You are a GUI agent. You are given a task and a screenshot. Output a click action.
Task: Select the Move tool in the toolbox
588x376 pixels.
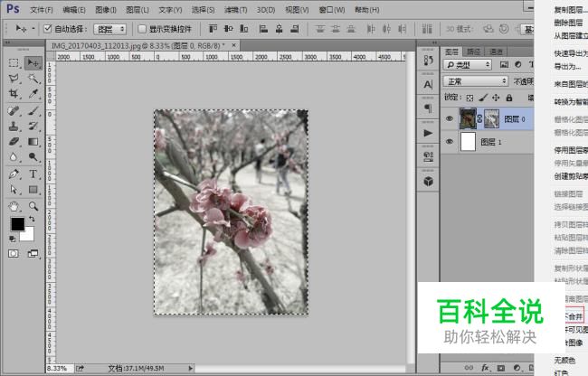click(33, 63)
